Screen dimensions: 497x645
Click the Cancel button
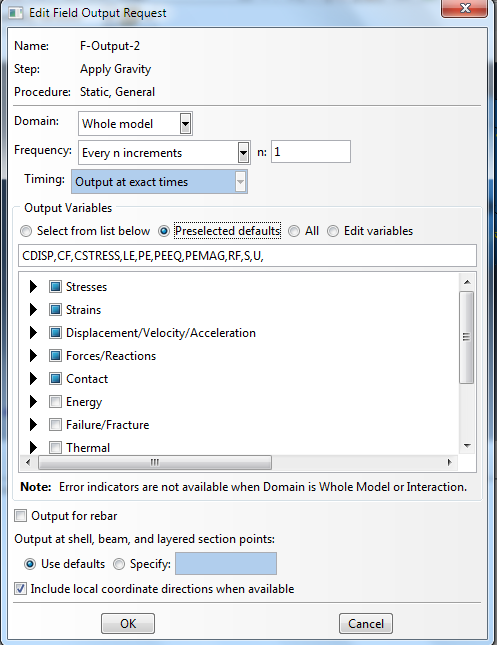pos(366,624)
